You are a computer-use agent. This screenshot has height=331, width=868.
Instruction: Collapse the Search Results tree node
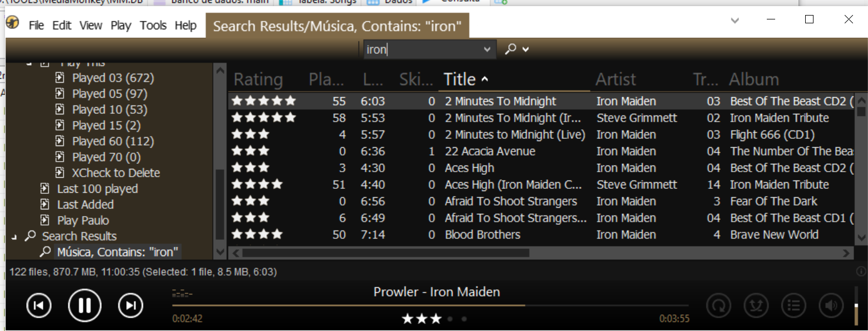tap(14, 237)
